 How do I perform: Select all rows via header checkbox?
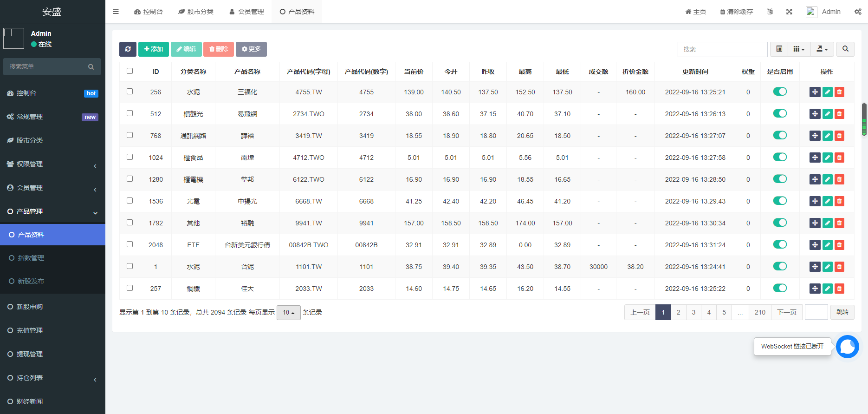pyautogui.click(x=130, y=71)
